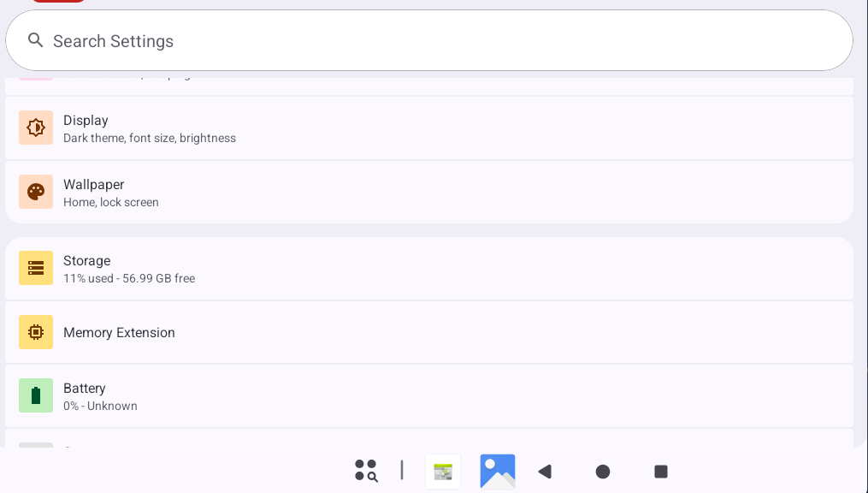Image resolution: width=868 pixels, height=493 pixels.
Task: Tap the Wallpaper palette icon
Action: 36,192
